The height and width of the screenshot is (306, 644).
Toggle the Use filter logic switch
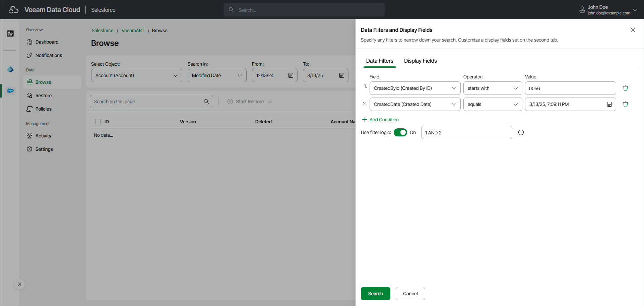(400, 132)
